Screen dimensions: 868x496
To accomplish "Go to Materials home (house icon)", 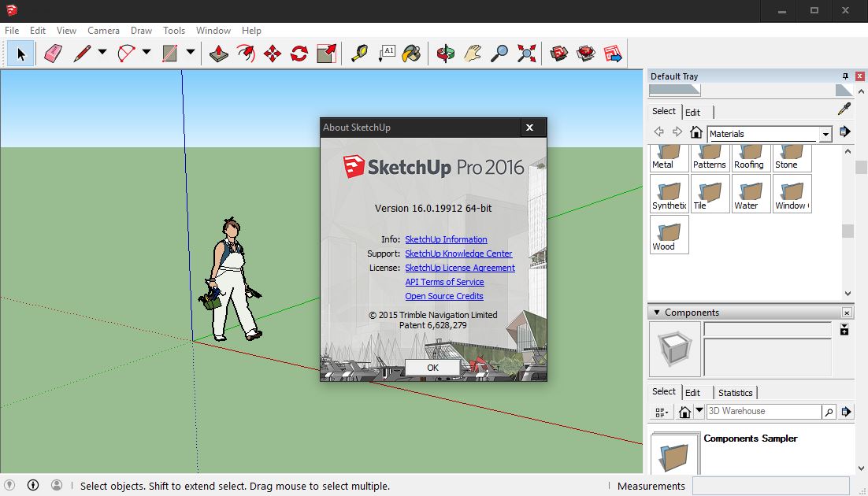I will [x=696, y=132].
